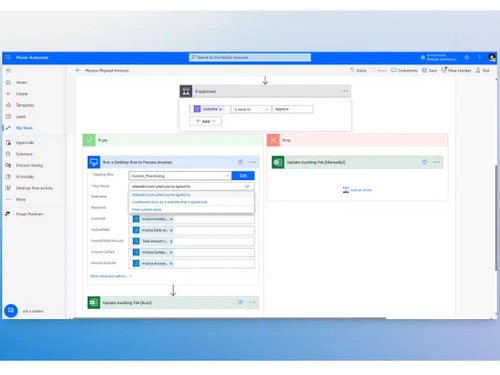500x375 pixels.
Task: Select My flows in the sidebar
Action: (x=24, y=128)
